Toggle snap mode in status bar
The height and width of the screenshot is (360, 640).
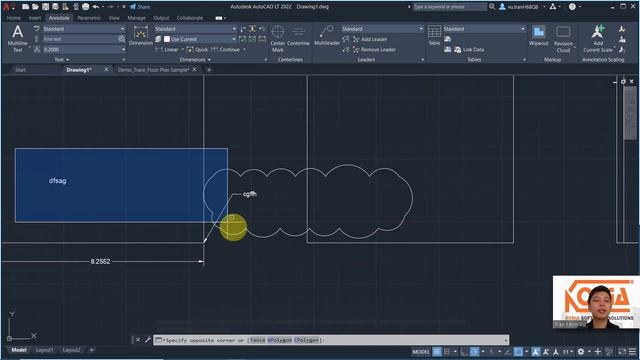tap(447, 351)
